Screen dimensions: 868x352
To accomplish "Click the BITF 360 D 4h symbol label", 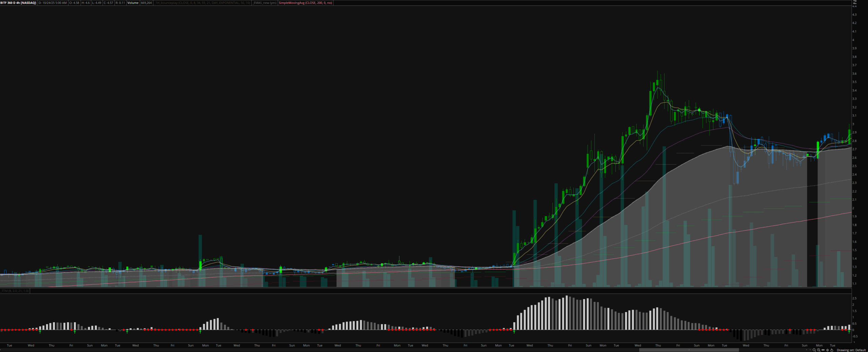I will [x=18, y=3].
